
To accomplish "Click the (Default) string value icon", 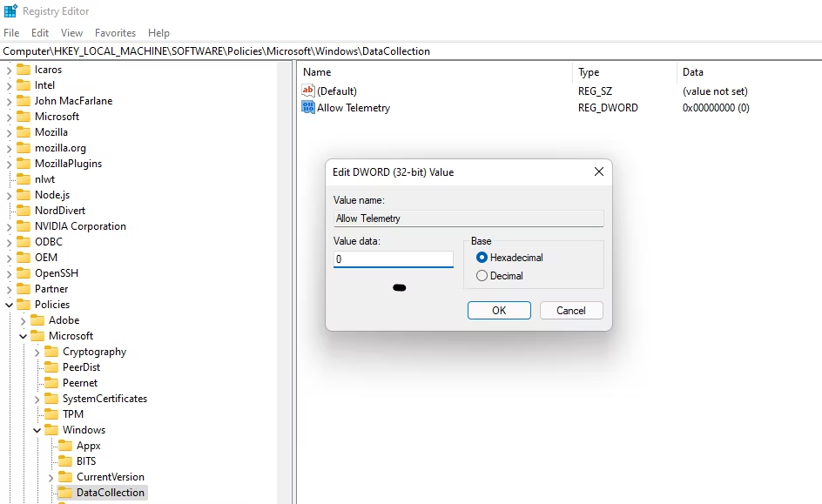I will click(x=308, y=91).
